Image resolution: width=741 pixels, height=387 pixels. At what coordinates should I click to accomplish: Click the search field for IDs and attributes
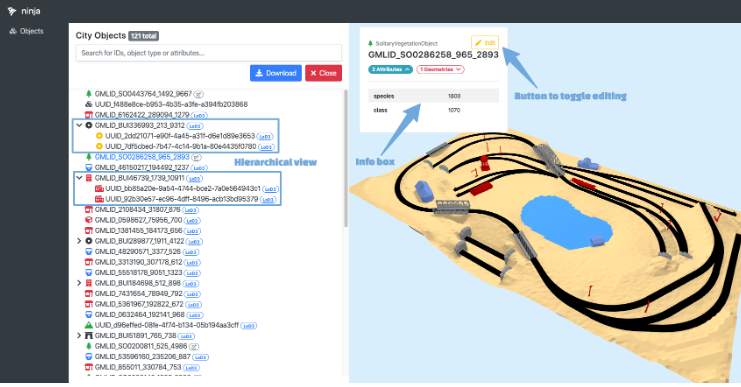coord(208,53)
